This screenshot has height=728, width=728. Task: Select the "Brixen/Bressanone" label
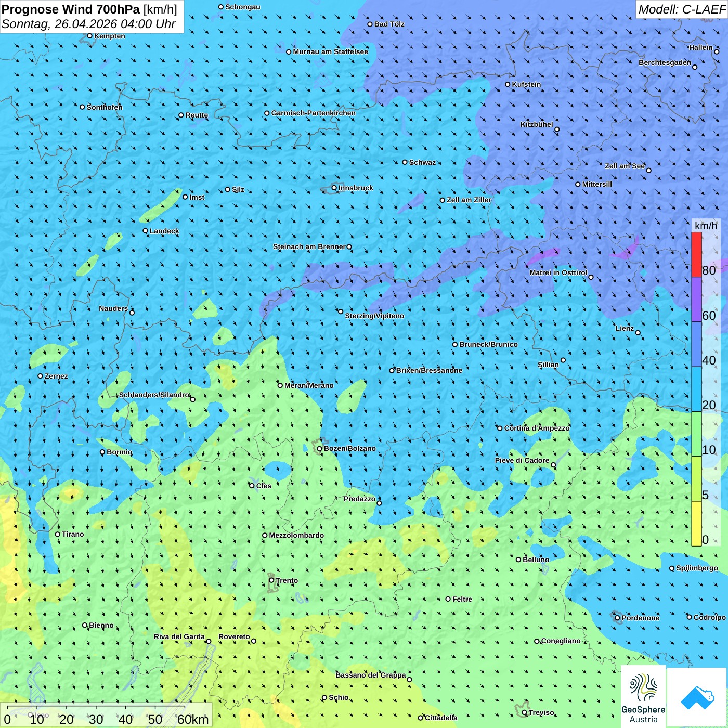tap(429, 370)
